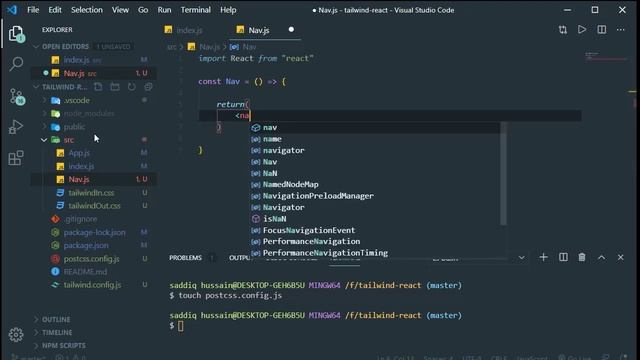Click the Open Changes compare icon
Image resolution: width=640 pixels, height=360 pixels.
coord(563,30)
